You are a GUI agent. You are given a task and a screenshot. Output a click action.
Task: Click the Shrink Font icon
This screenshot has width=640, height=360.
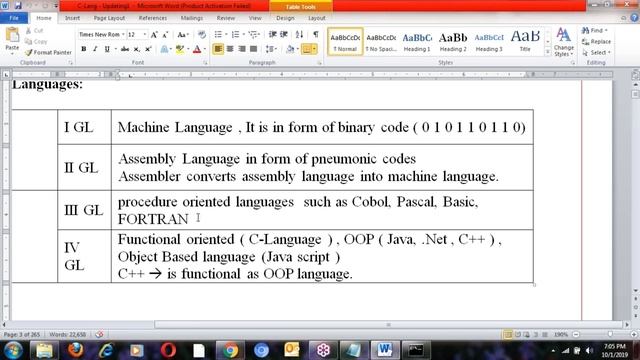tap(165, 35)
